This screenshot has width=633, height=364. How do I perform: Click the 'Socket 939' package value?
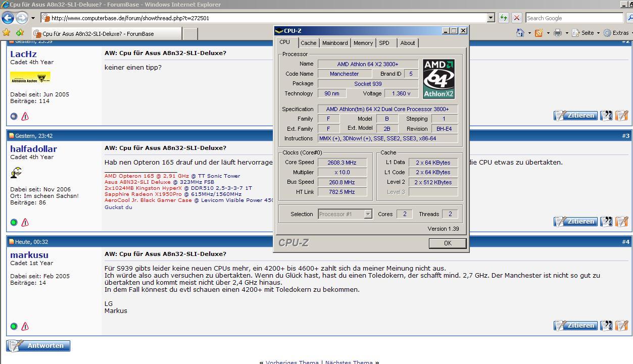click(x=368, y=84)
